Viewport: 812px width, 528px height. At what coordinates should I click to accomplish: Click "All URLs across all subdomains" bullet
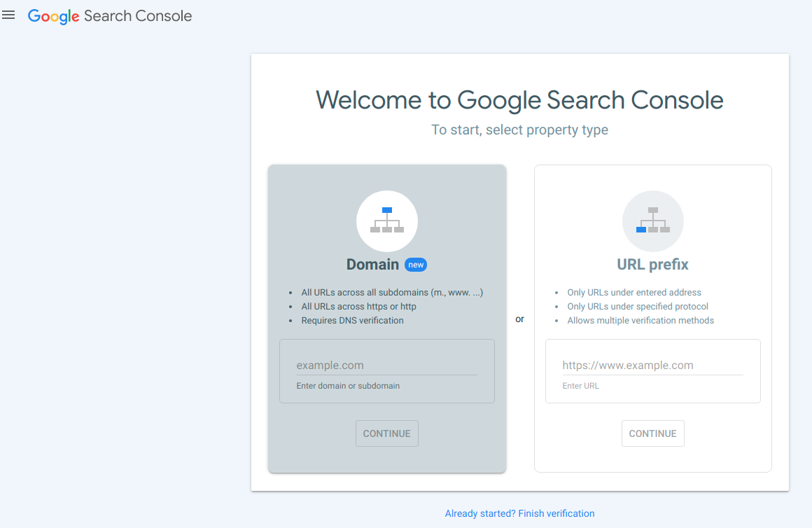(392, 292)
